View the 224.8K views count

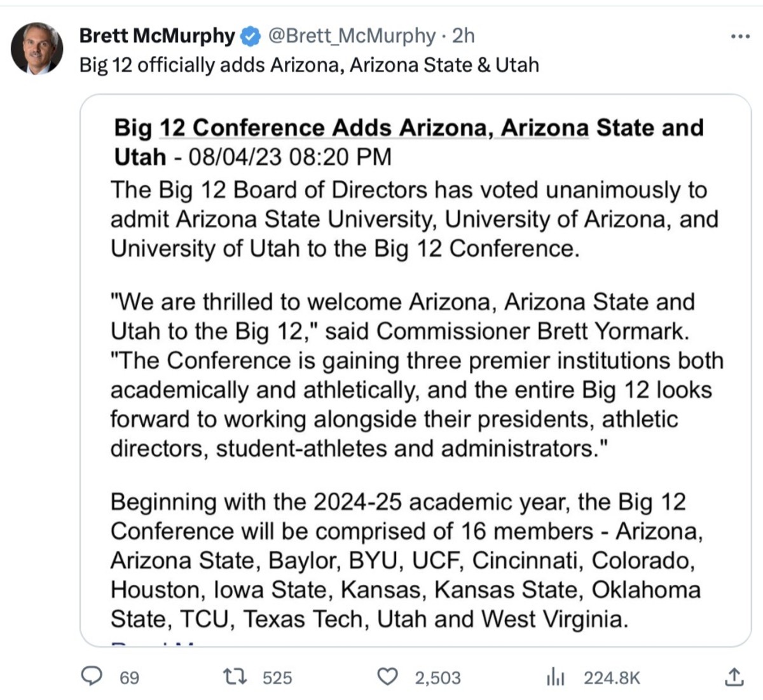(x=612, y=678)
